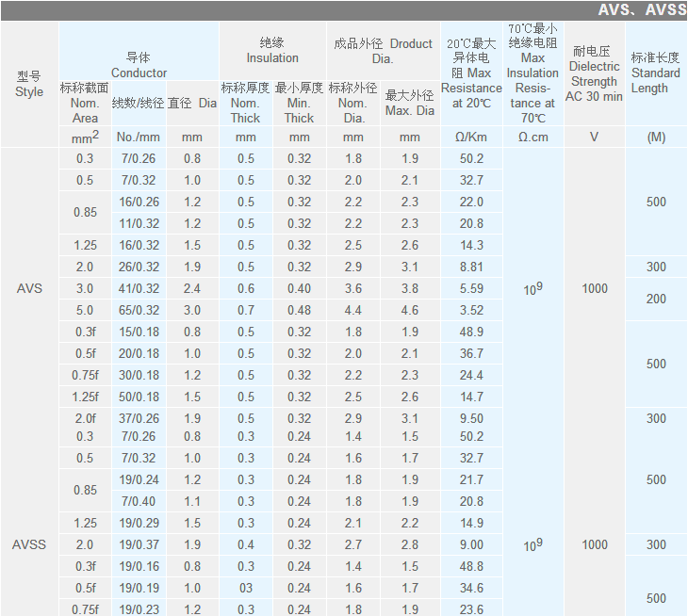Select the '30/0.18' conductor cell
This screenshot has height=616, width=688.
(x=139, y=375)
